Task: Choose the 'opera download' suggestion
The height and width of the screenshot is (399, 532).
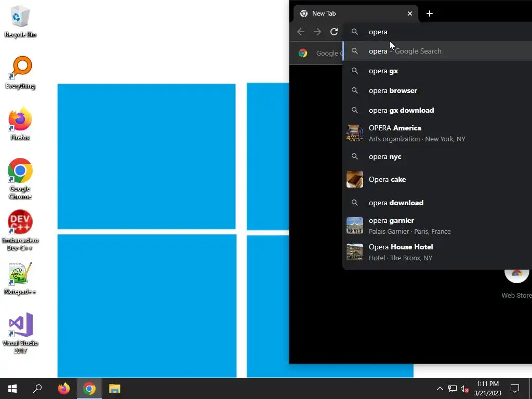Action: point(437,203)
